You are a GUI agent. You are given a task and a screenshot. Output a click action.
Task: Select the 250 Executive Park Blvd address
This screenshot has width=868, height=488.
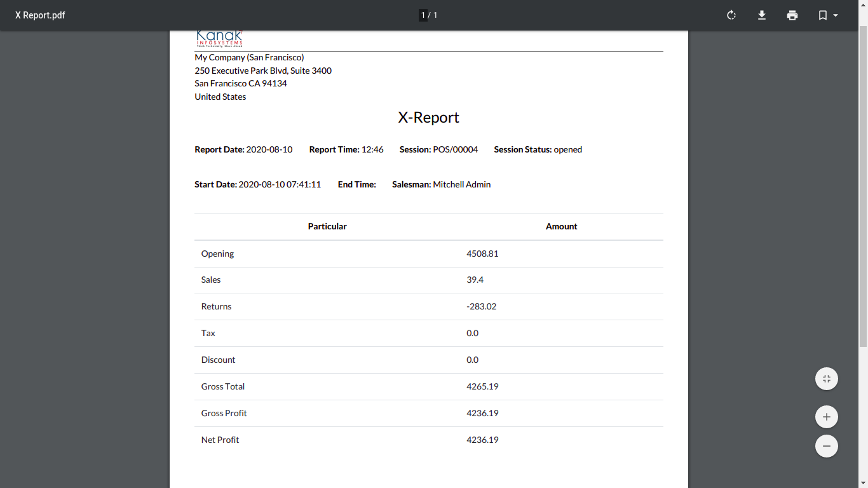click(263, 71)
